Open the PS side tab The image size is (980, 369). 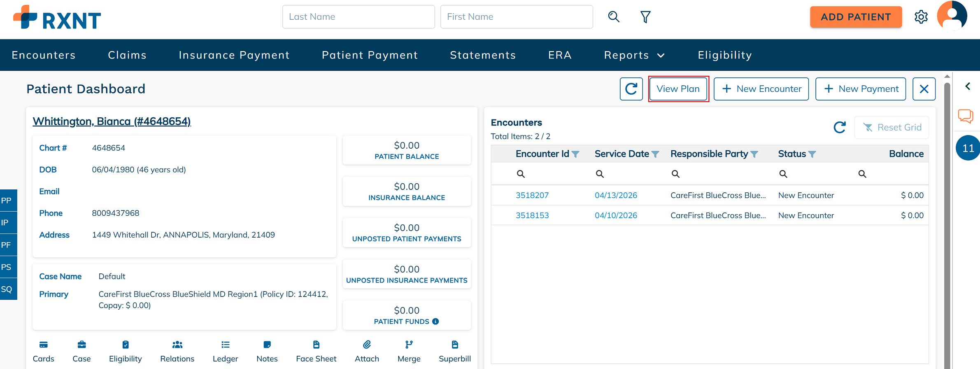[x=8, y=267]
